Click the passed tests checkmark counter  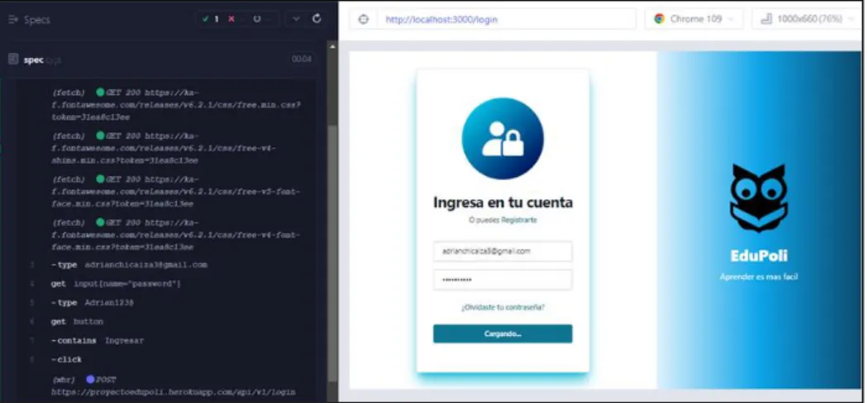(210, 19)
